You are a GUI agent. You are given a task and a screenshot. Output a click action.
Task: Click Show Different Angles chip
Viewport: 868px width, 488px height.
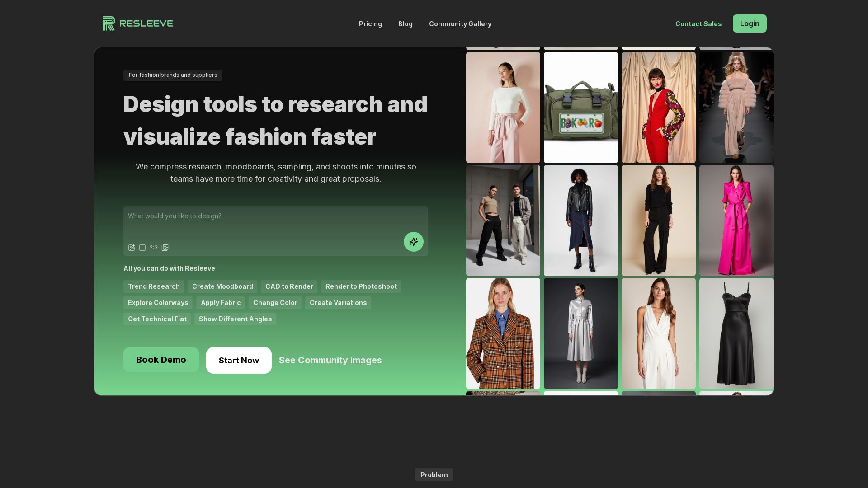[235, 319]
